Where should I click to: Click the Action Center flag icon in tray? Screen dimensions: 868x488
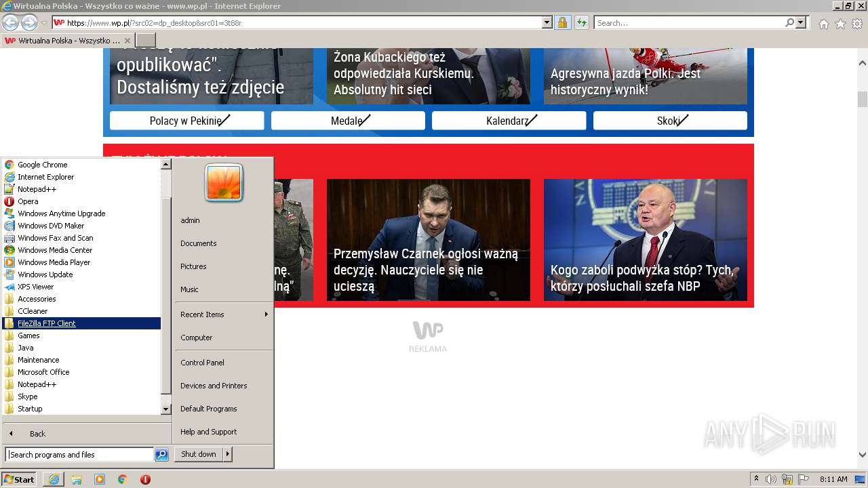[804, 479]
